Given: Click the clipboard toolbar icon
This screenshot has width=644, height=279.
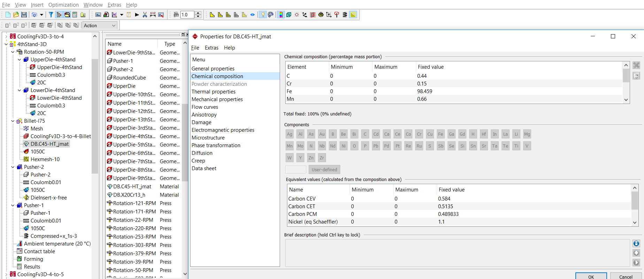Looking at the screenshot, I should [129, 15].
